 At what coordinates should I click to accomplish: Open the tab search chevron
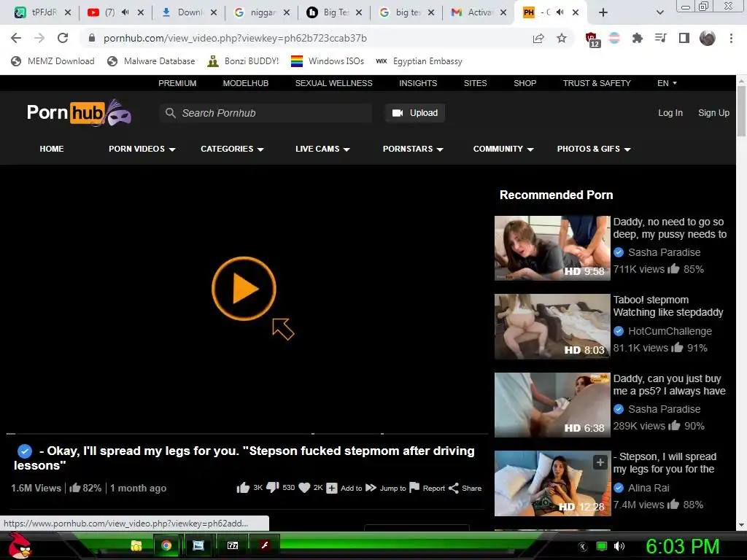coord(659,12)
